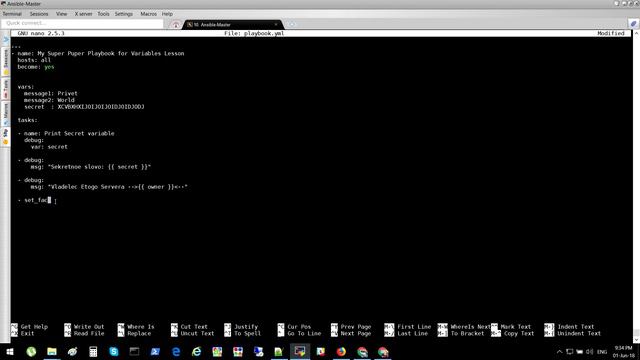The image size is (640, 360).
Task: Open Internet Explorer from taskbar
Action: [196, 352]
